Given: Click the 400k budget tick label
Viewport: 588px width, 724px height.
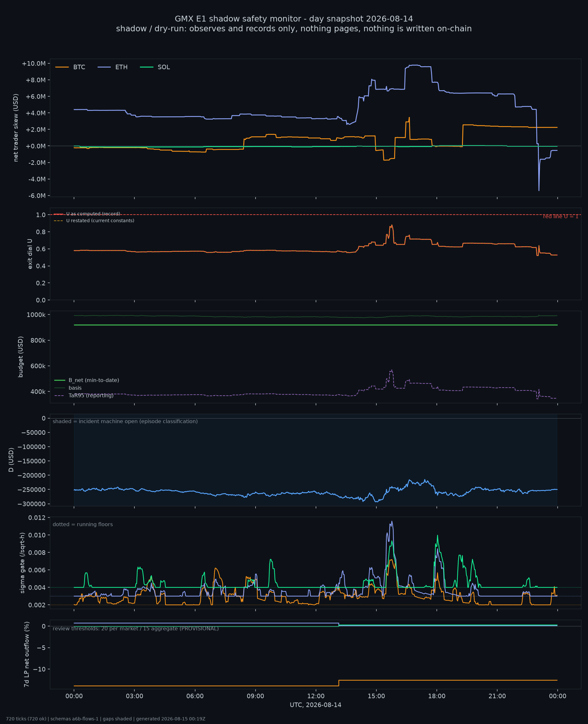Looking at the screenshot, I should [x=38, y=392].
